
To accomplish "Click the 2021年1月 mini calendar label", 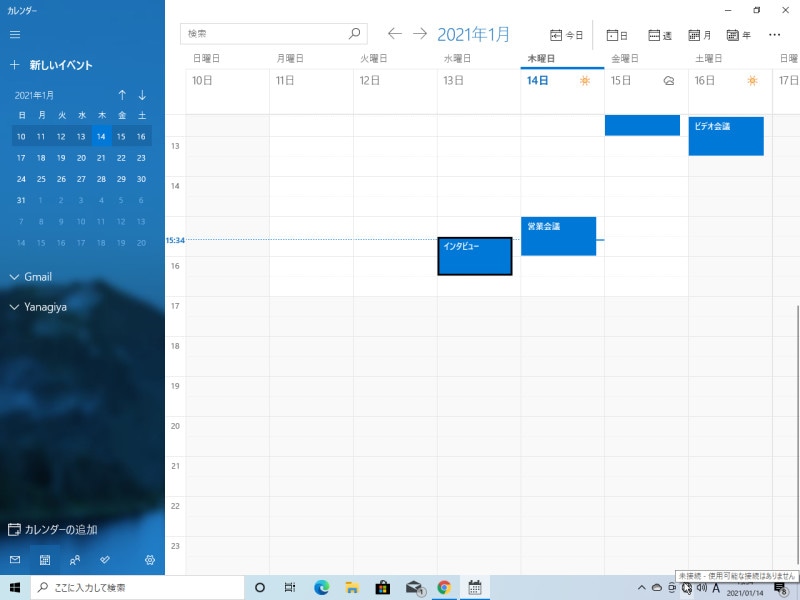I will [34, 95].
